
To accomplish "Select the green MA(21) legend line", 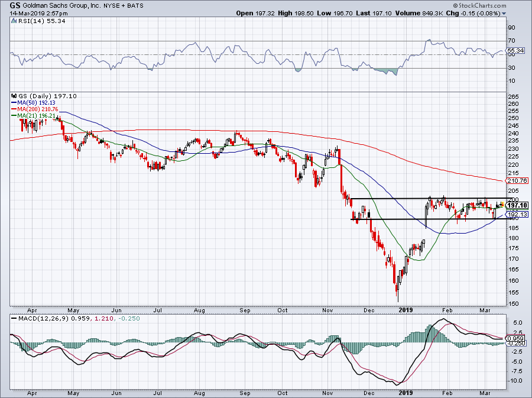I will click(14, 116).
